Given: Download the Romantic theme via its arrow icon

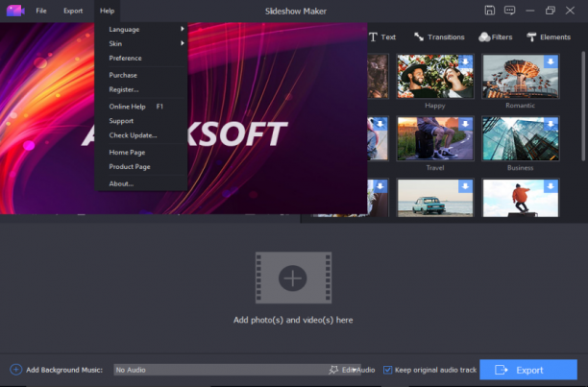Looking at the screenshot, I should coord(551,61).
